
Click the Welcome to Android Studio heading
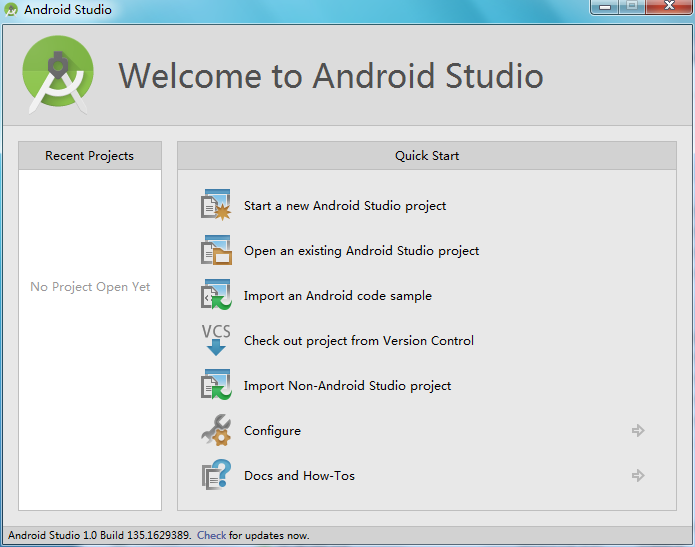click(x=331, y=76)
